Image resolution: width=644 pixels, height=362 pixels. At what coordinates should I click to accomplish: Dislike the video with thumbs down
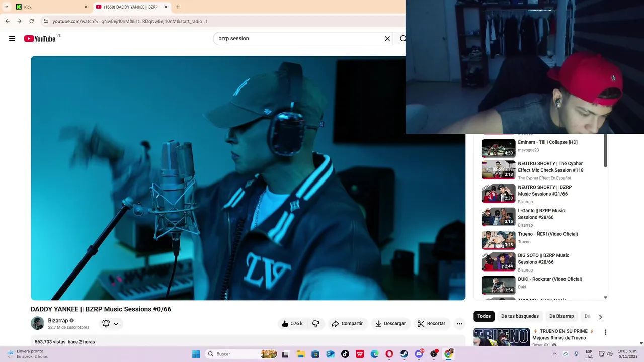316,324
